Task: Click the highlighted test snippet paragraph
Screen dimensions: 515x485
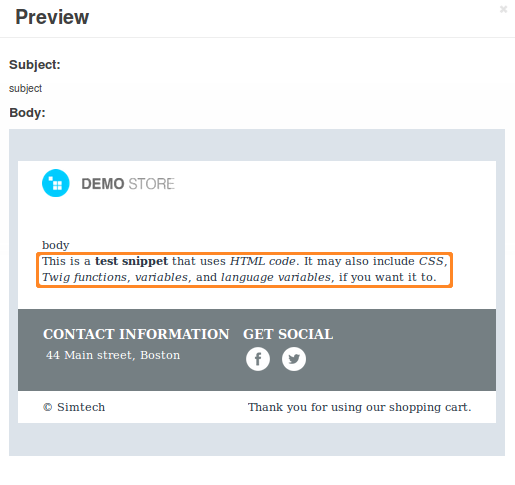Action: click(x=244, y=270)
